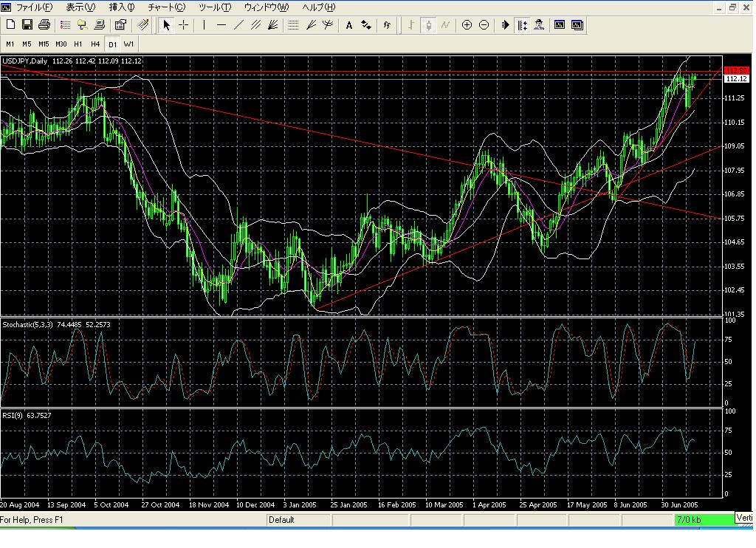Select the Fibonacci Fan tool
This screenshot has height=548, width=756.
tap(311, 25)
